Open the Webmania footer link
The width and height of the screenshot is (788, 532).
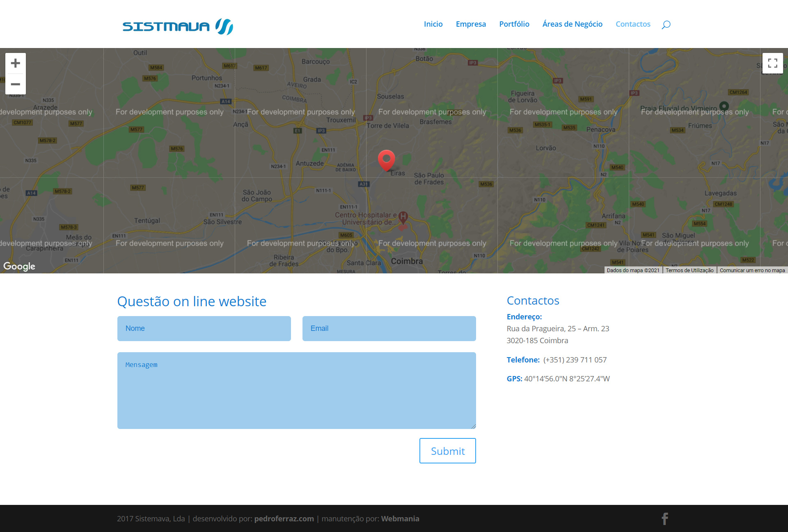point(400,518)
